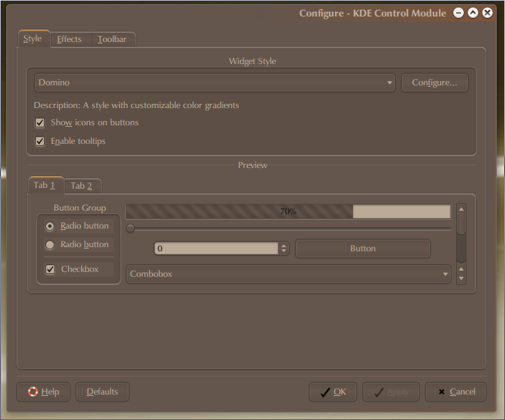The image size is (505, 420).
Task: Click the bottom scrollbar down arrow
Action: pyautogui.click(x=461, y=278)
